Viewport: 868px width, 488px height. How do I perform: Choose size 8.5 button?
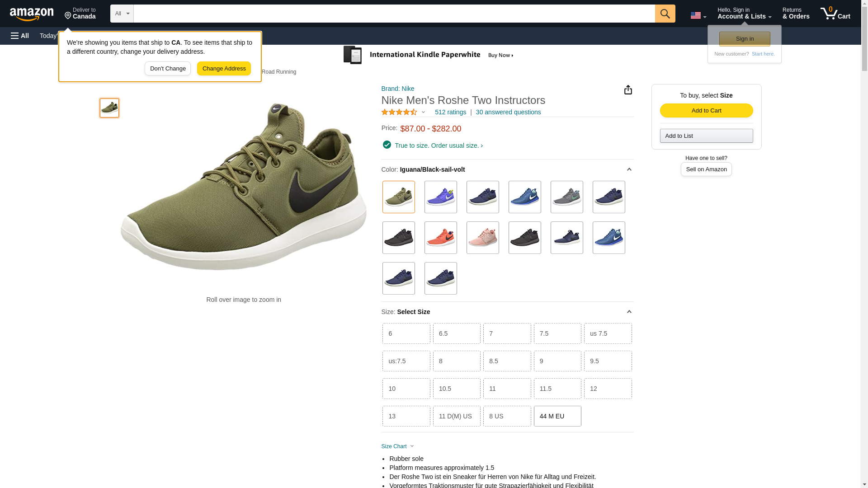coord(507,361)
